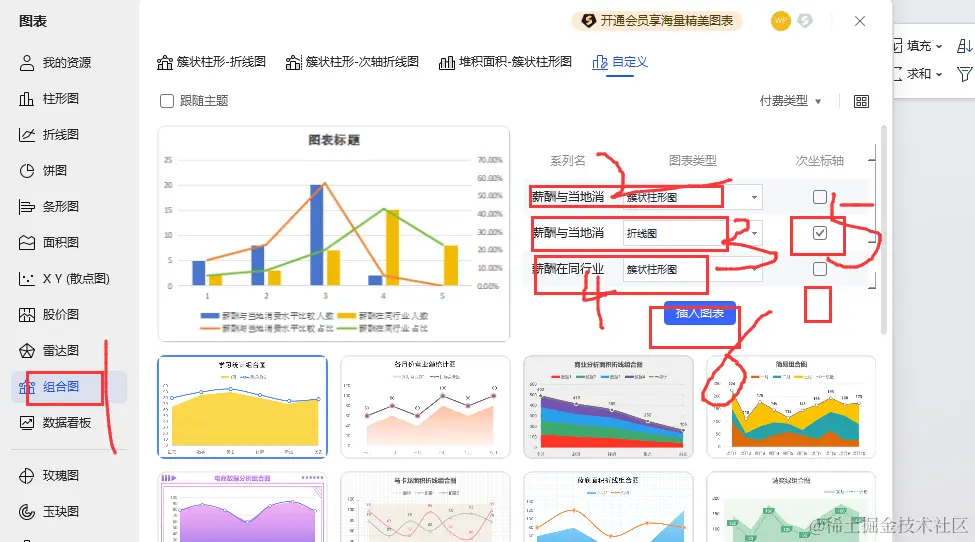Select the beige curved-lines combo chart thumbnail
Screen dimensions: 975x542
click(x=425, y=507)
